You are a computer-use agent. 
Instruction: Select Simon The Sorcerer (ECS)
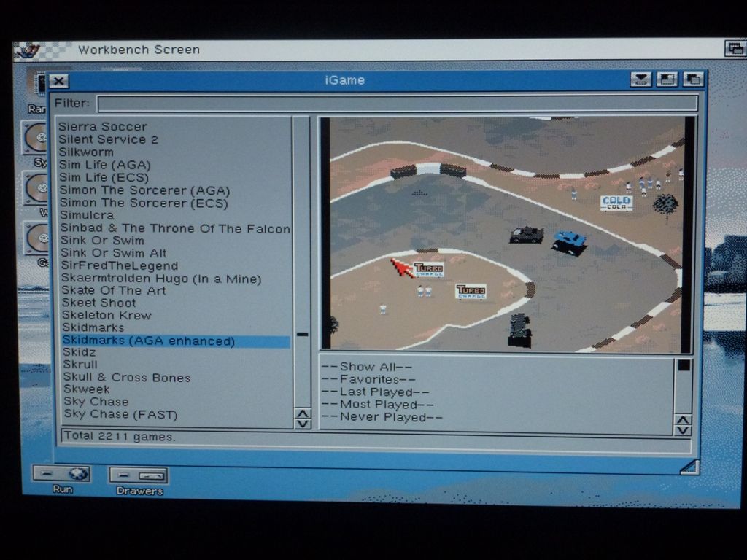[144, 203]
